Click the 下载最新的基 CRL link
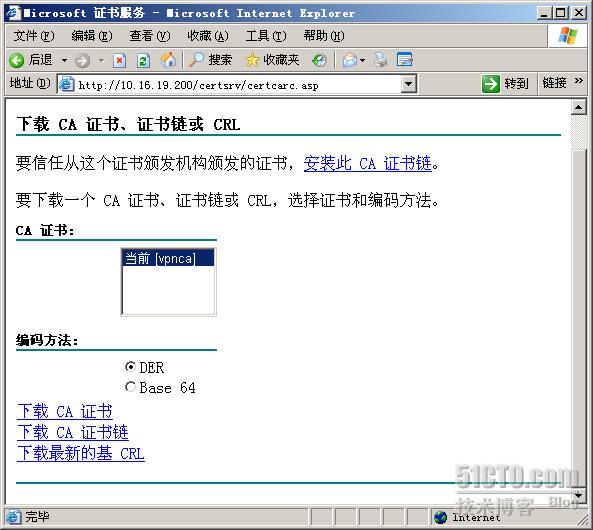The image size is (593, 530). (x=81, y=453)
